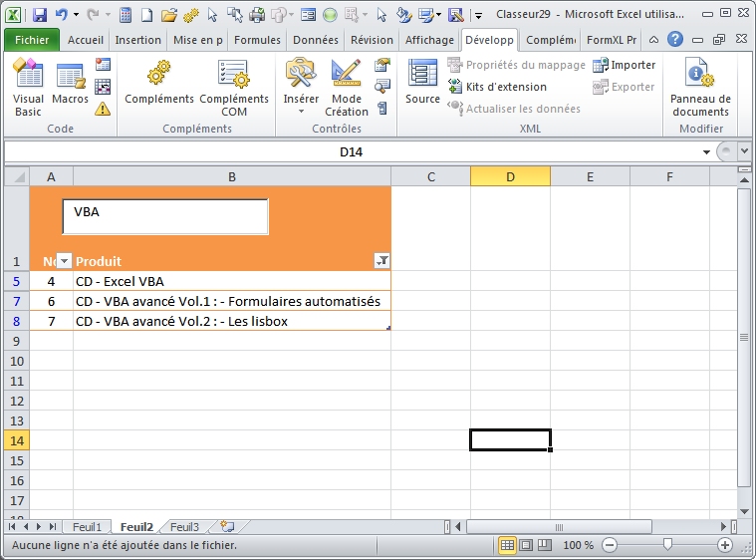Open the Fichier tab
Screen dimensions: 756x560
point(32,40)
